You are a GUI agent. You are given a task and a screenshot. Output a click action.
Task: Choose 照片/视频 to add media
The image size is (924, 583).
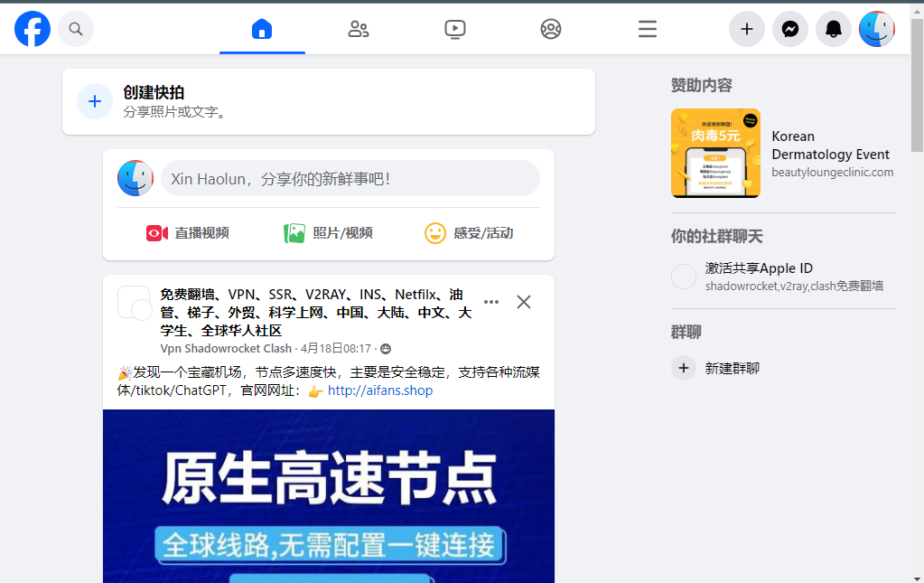click(328, 233)
